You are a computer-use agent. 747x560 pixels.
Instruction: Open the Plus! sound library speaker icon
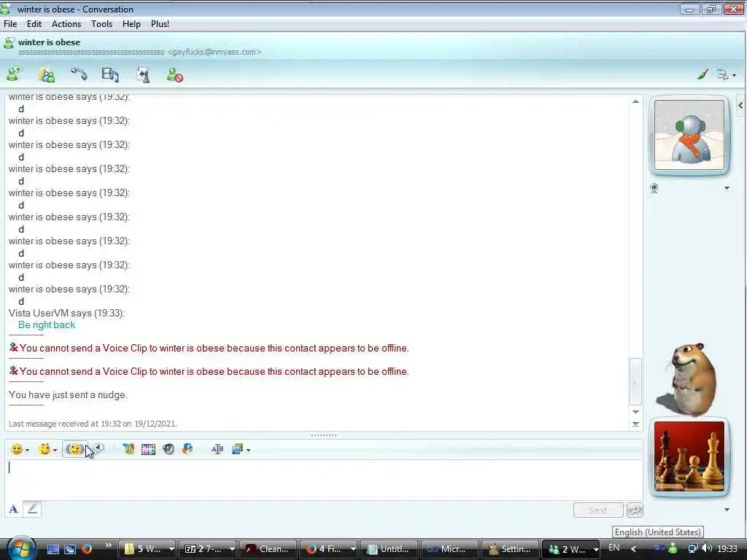pos(169,449)
